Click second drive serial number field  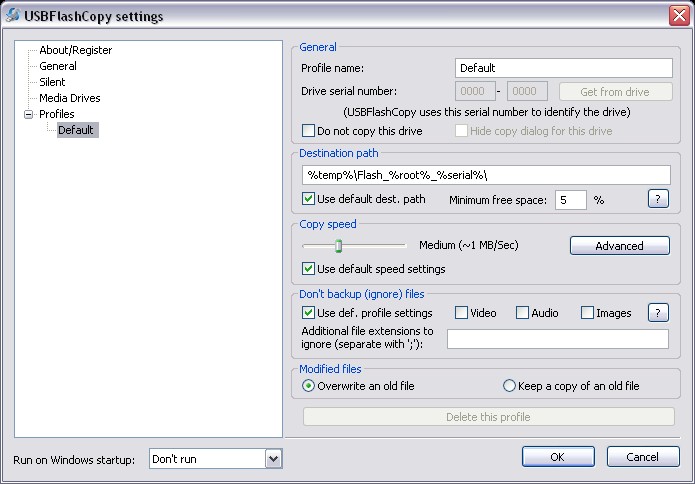coord(527,91)
